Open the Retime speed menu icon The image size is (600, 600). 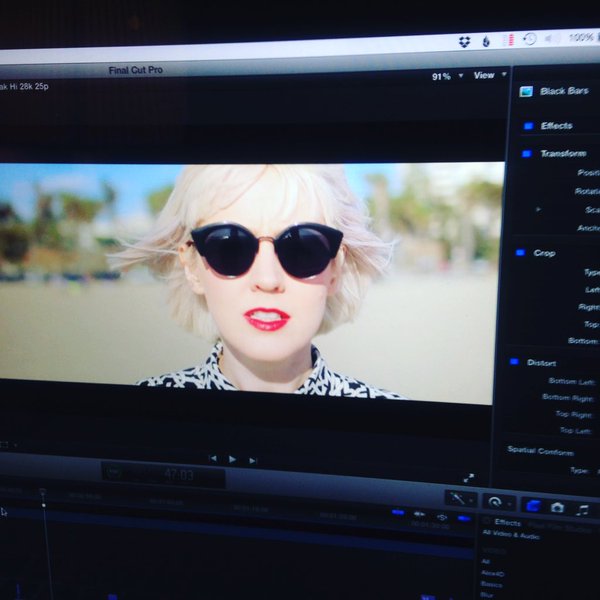pos(494,501)
